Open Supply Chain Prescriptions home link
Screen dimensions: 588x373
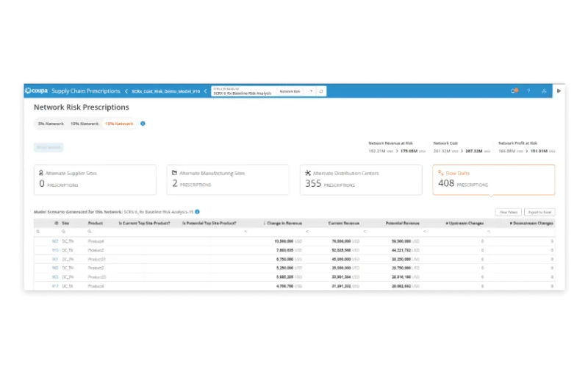(86, 90)
